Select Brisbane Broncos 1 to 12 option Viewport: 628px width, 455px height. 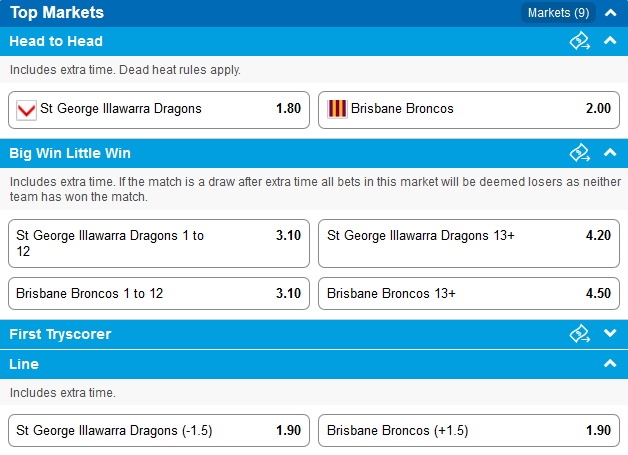(159, 294)
